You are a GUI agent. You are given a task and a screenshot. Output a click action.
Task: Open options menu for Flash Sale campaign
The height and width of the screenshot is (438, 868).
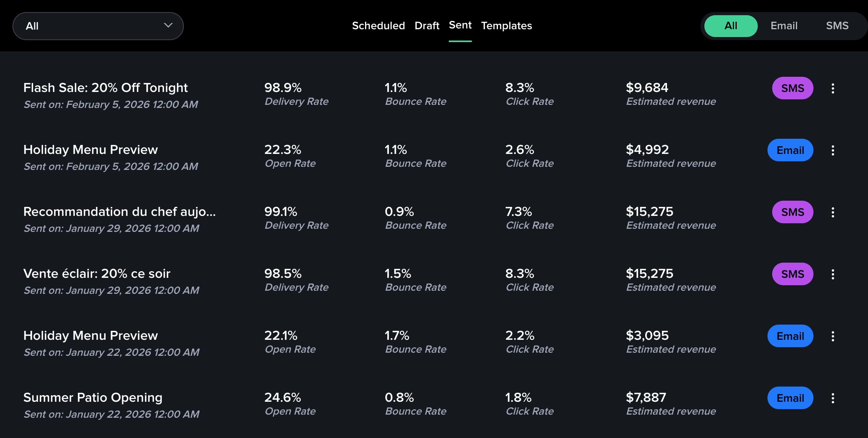pos(833,88)
